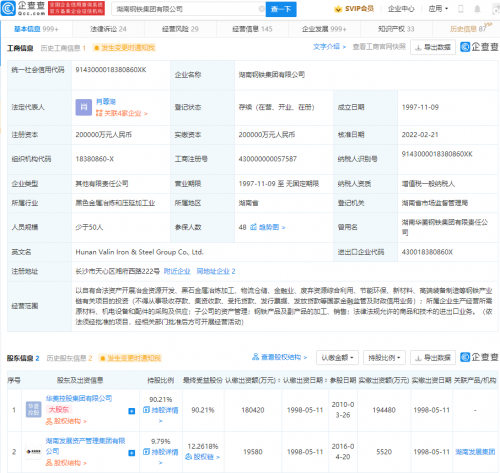
Task: Open 股权结构 under 湖南发展资产管理集团
Action: coord(66,463)
